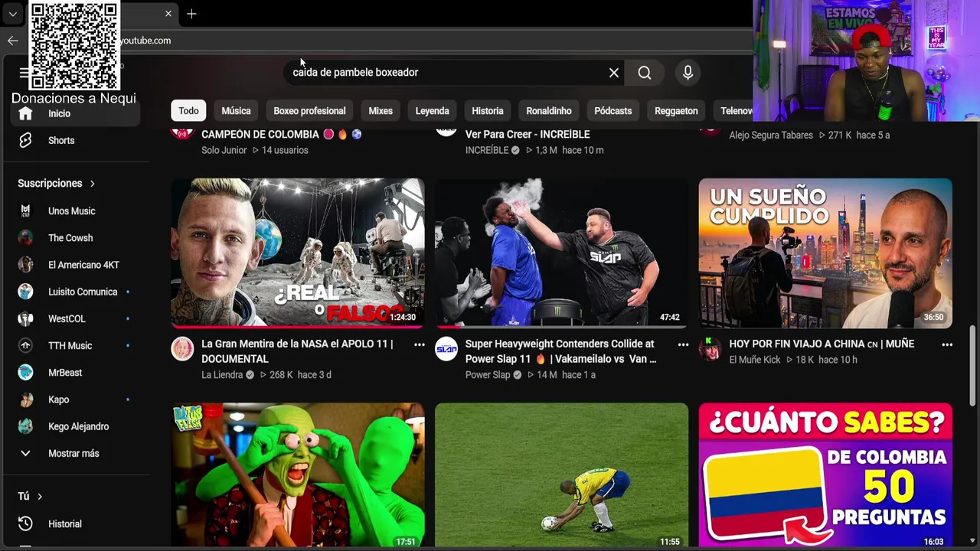
Task: Expand the Tú section arrow
Action: point(40,497)
